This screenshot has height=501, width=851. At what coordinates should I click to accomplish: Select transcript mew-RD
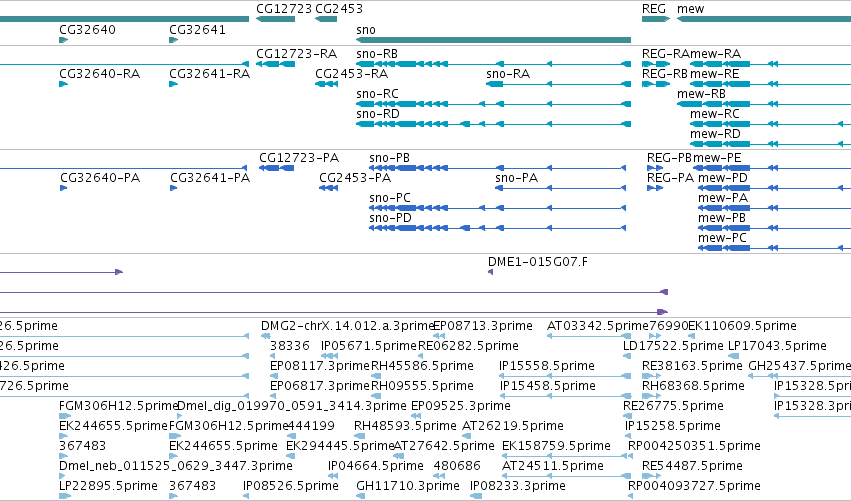tap(715, 134)
